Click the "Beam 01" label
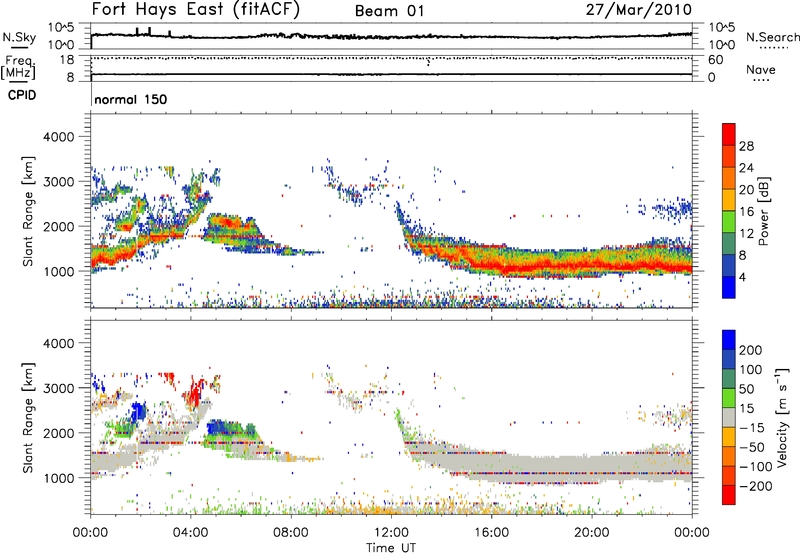 (x=389, y=11)
